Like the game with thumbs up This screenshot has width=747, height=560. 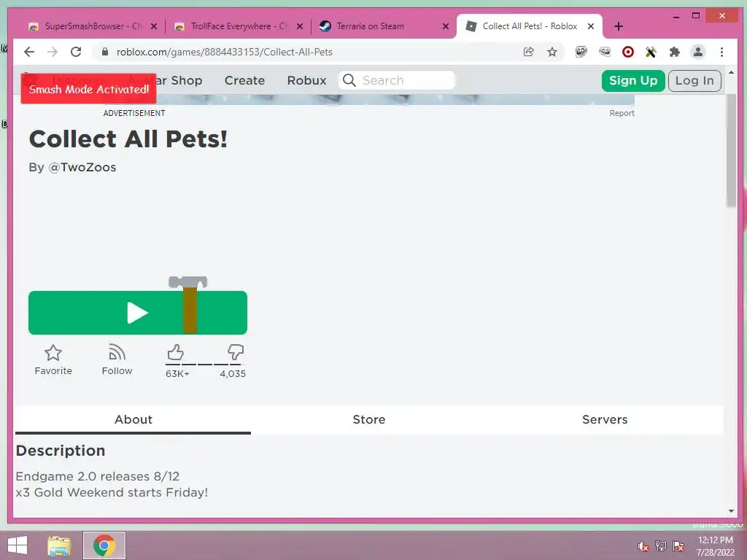pos(175,352)
